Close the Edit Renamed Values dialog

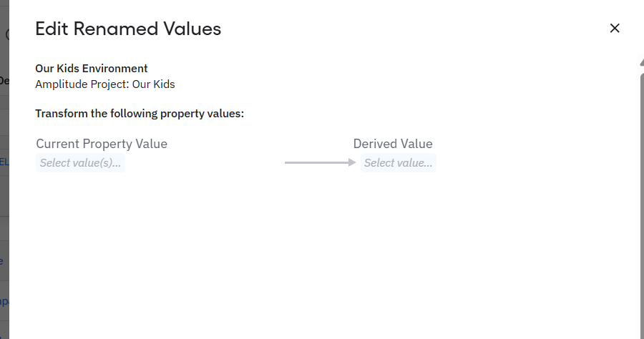(x=614, y=29)
